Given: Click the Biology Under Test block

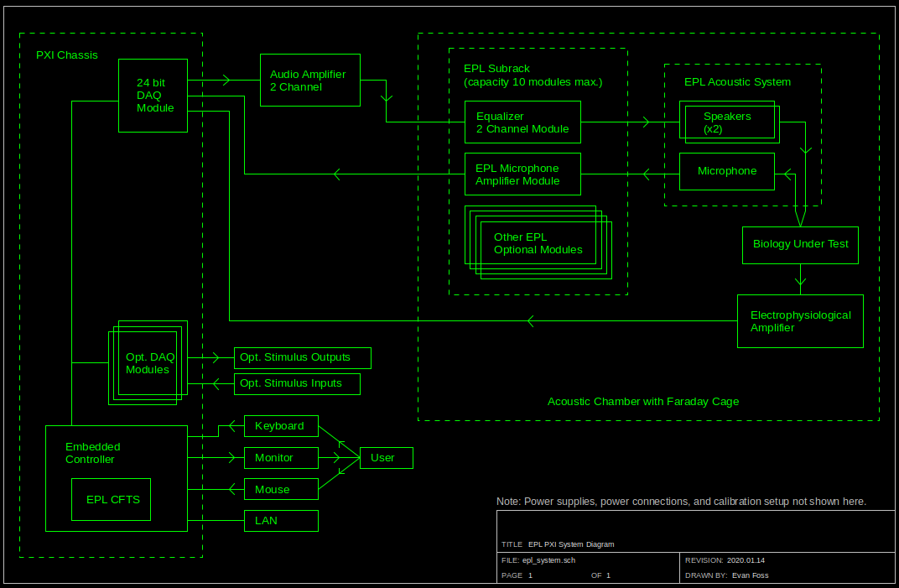Looking at the screenshot, I should [799, 244].
